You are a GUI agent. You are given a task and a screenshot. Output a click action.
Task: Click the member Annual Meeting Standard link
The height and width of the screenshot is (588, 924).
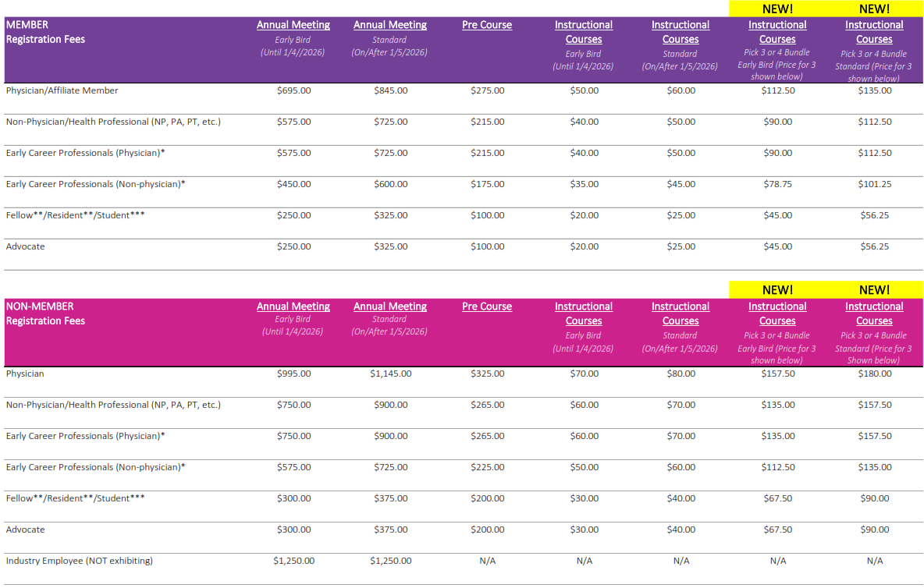coord(389,24)
